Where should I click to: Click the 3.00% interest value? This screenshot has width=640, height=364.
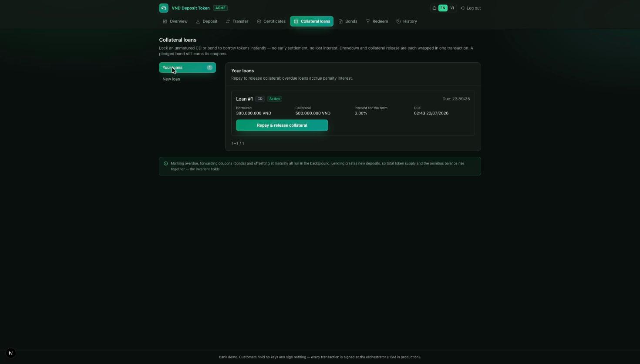(x=360, y=113)
